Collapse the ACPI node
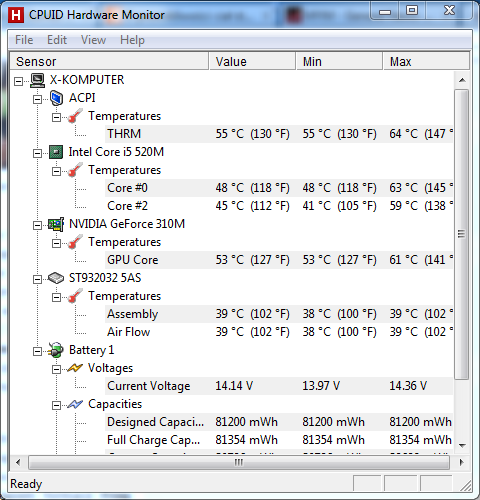 click(38, 99)
